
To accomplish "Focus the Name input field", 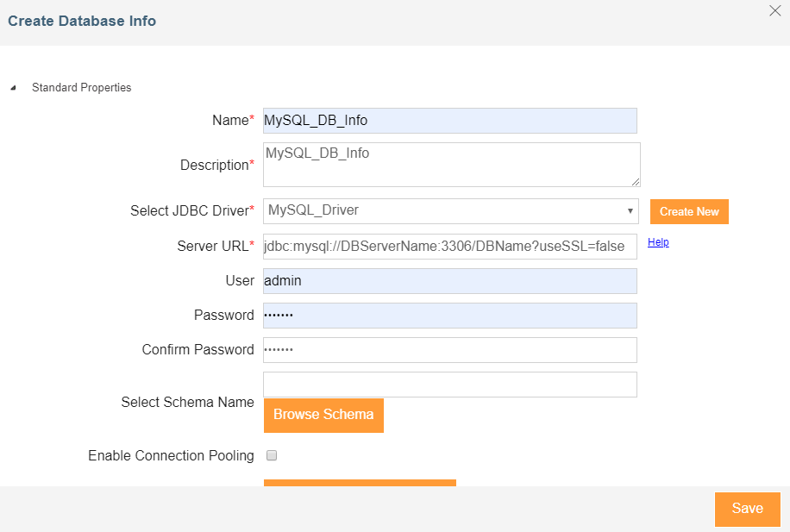I will [x=450, y=121].
